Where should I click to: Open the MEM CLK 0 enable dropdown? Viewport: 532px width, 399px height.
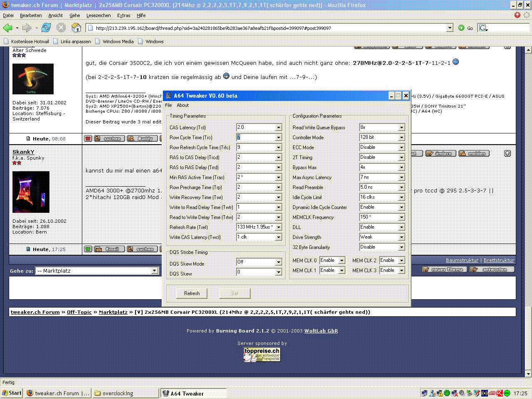[x=342, y=261]
